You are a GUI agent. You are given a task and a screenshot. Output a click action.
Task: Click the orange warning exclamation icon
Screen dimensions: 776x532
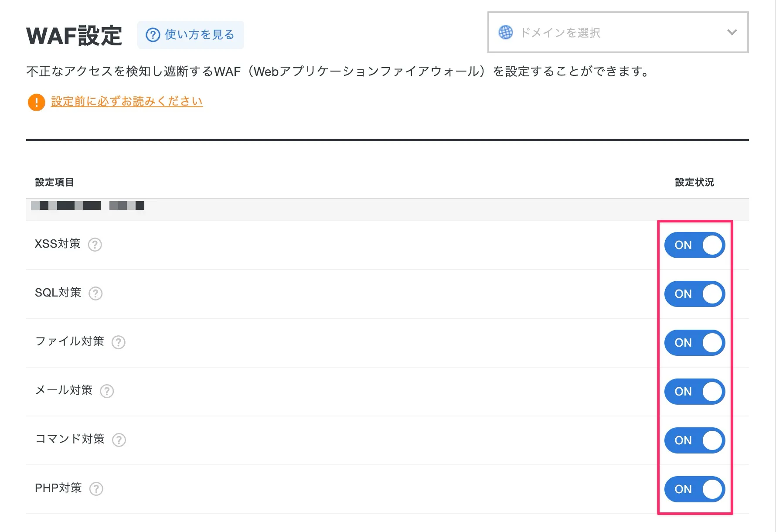pos(37,102)
